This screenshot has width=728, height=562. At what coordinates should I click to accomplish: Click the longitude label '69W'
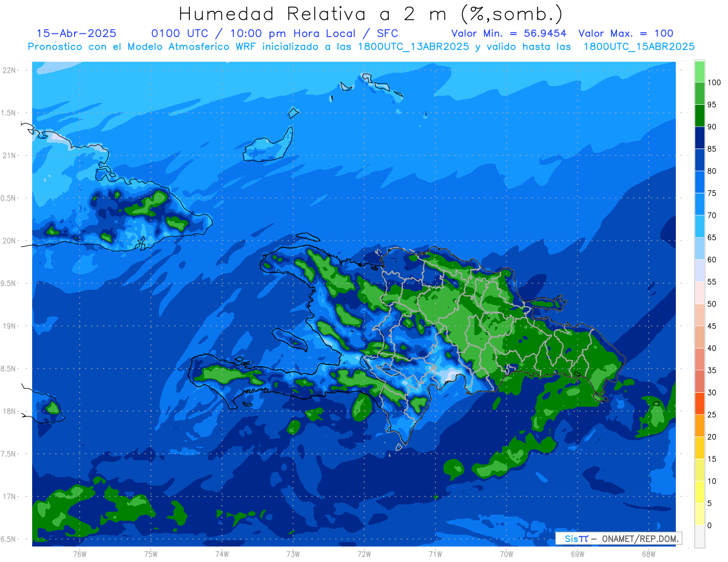[578, 554]
